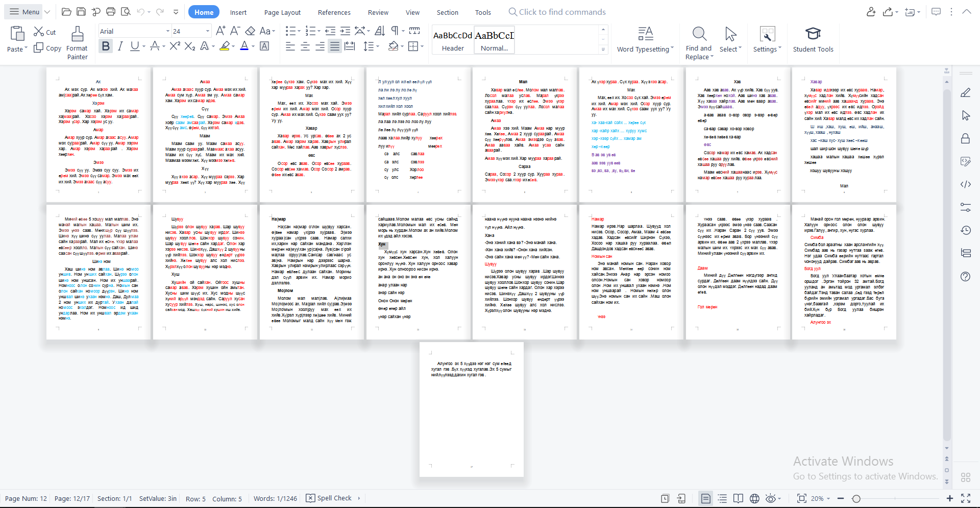Open the References tab
The width and height of the screenshot is (980, 508).
pyautogui.click(x=334, y=12)
